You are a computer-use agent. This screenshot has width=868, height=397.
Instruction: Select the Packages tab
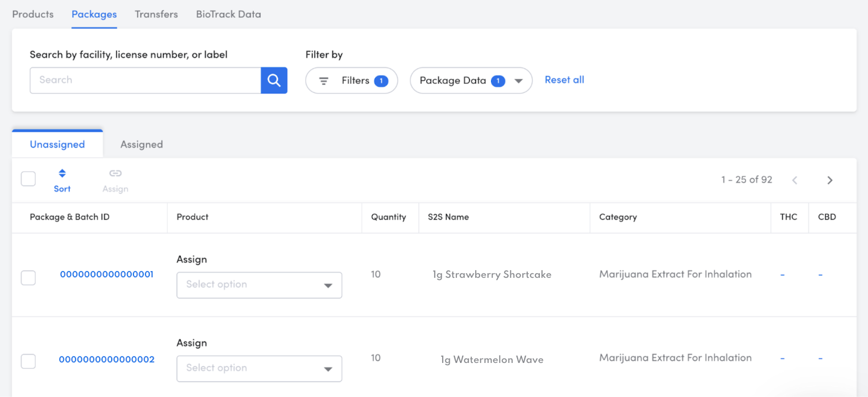pyautogui.click(x=94, y=14)
